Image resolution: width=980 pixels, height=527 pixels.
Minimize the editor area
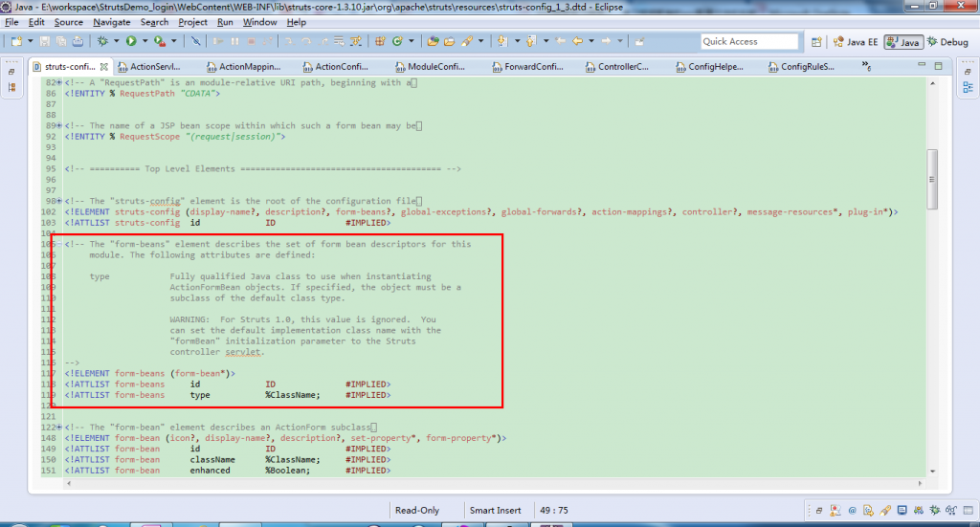point(922,65)
